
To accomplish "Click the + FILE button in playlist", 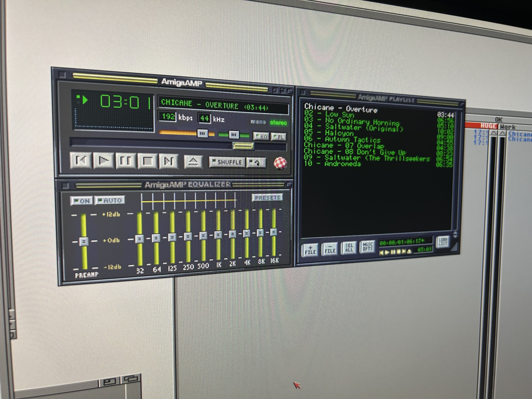I will (310, 250).
